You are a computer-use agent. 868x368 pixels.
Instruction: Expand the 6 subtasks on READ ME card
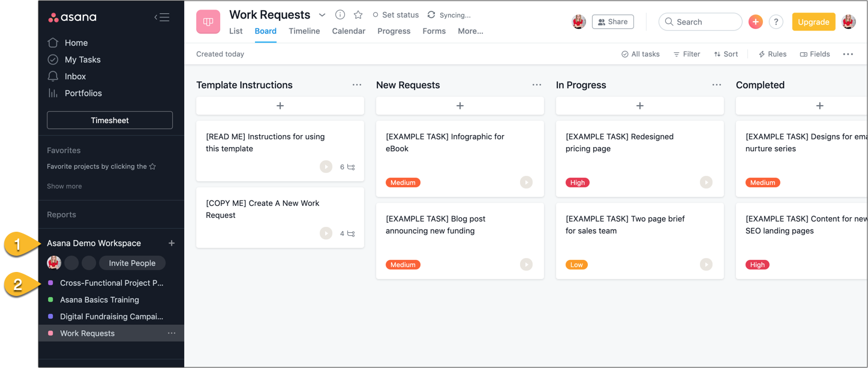point(347,167)
